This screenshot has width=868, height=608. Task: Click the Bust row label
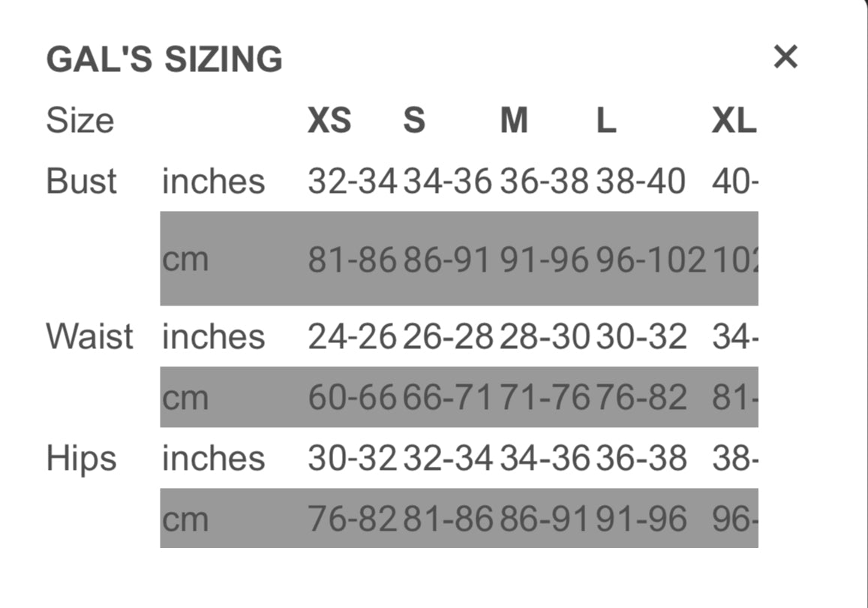click(x=81, y=182)
